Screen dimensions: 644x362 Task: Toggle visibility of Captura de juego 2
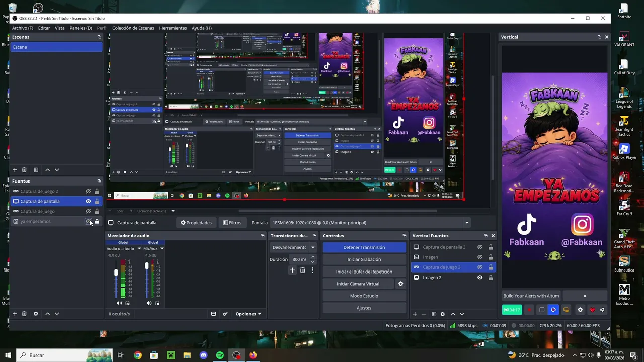[88, 191]
